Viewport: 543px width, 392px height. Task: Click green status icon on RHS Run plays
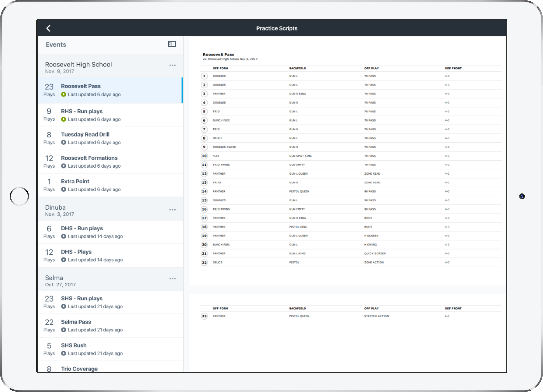[63, 120]
